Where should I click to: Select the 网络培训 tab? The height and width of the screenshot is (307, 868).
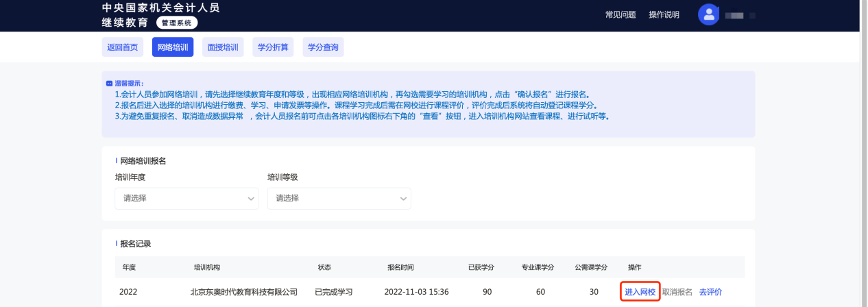click(173, 47)
